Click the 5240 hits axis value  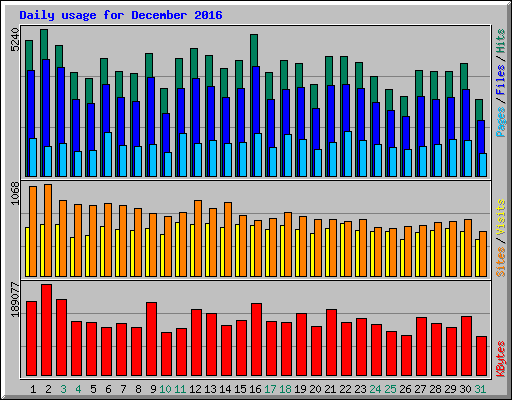(x=15, y=40)
